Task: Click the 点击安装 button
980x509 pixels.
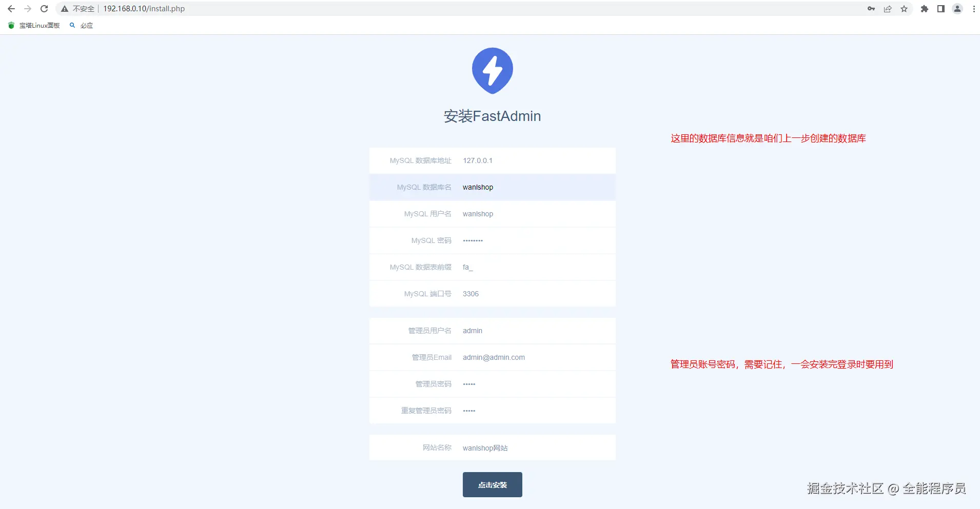Action: point(493,484)
